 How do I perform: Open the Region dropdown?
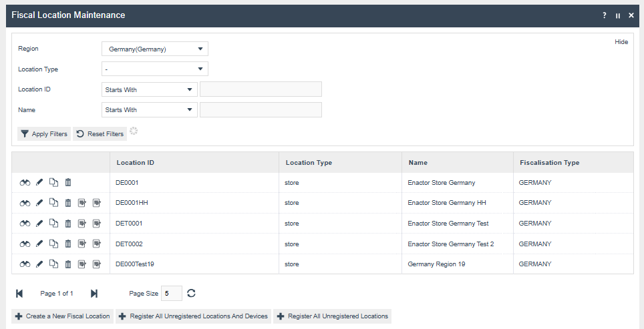click(154, 49)
